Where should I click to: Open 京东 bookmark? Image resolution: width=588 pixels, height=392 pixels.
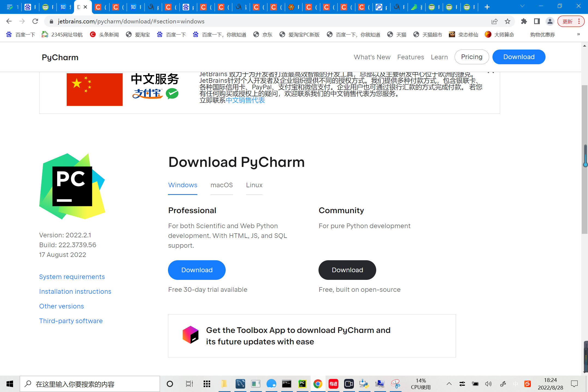click(x=263, y=35)
